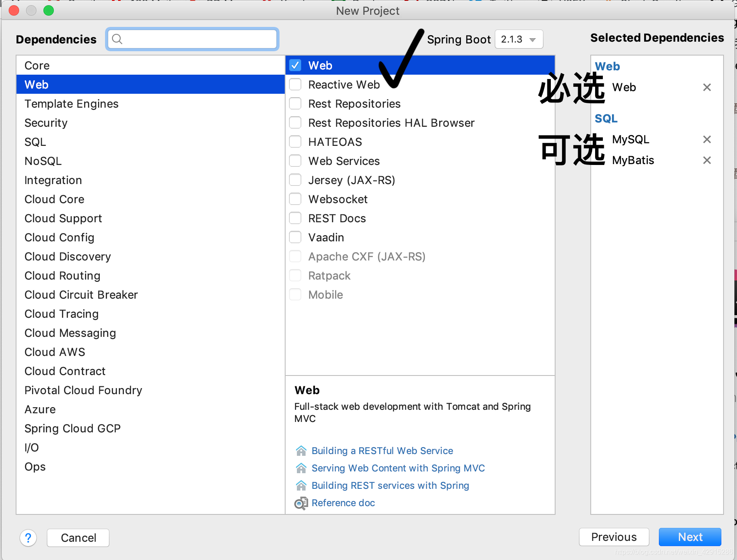Remove Web from selected dependencies
737x560 pixels.
[707, 87]
